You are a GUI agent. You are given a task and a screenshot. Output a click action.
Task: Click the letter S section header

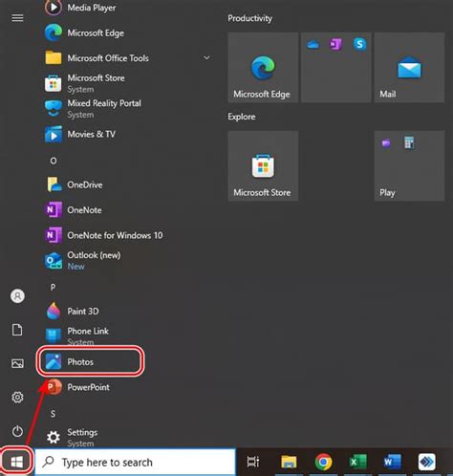(53, 414)
